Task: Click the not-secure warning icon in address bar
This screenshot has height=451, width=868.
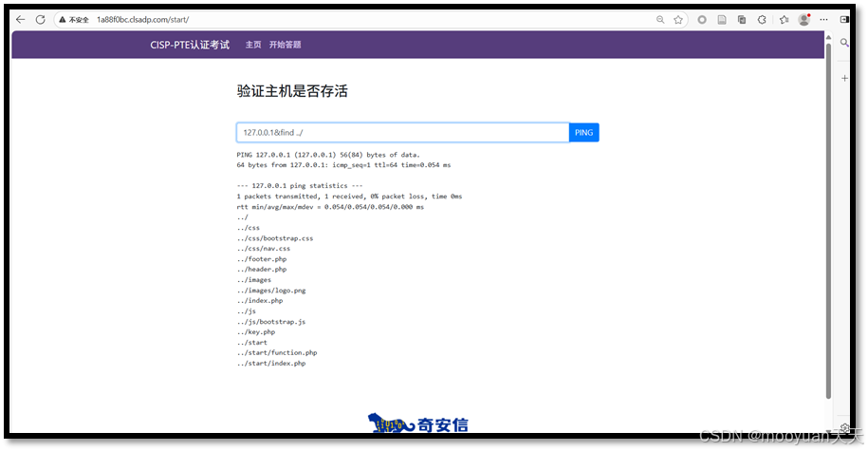Action: point(63,19)
